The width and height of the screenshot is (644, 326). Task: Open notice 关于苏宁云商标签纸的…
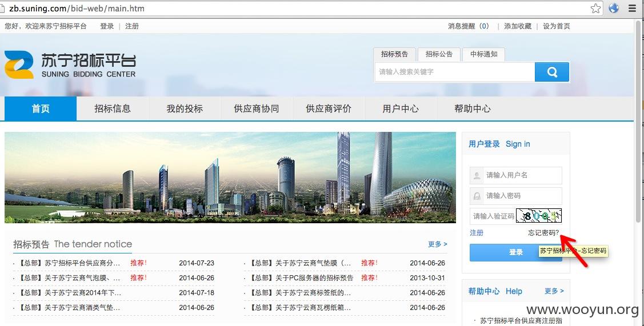(x=300, y=293)
